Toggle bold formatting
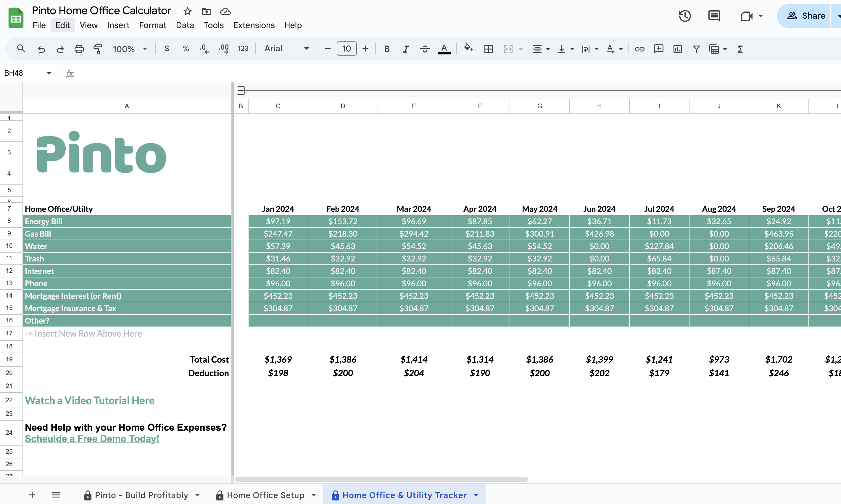Viewport: 841px width, 504px height. tap(386, 49)
